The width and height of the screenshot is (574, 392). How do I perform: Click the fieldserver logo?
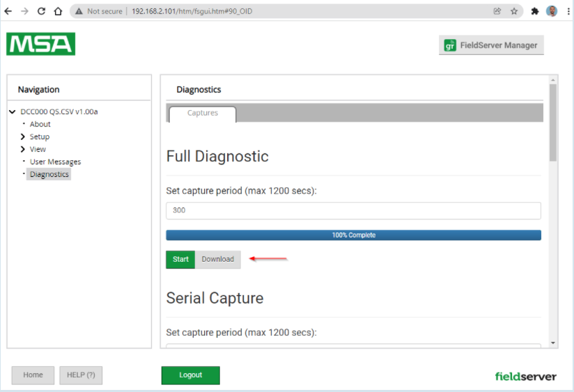tap(525, 376)
